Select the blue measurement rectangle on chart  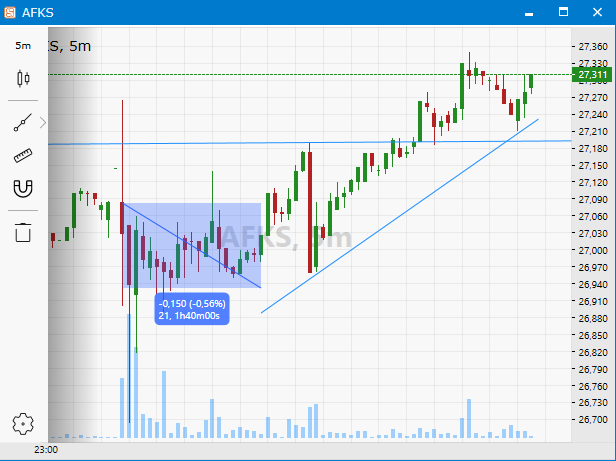click(192, 245)
